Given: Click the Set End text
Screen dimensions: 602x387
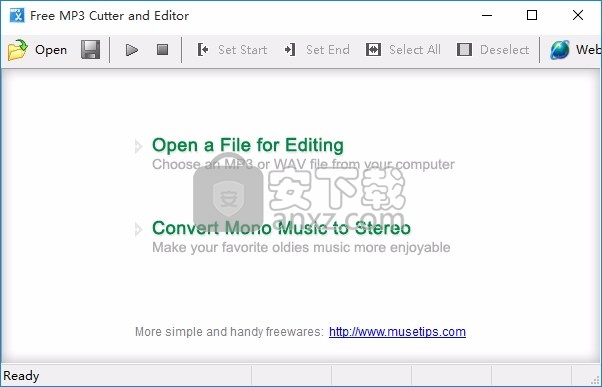Looking at the screenshot, I should (x=328, y=50).
